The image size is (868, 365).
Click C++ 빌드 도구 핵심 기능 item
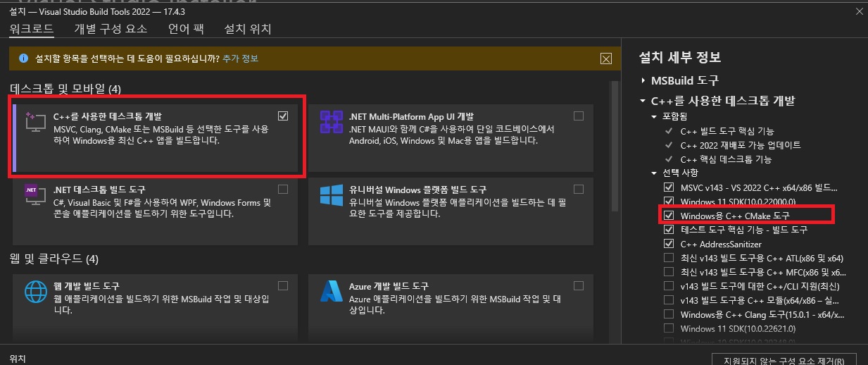tap(727, 130)
